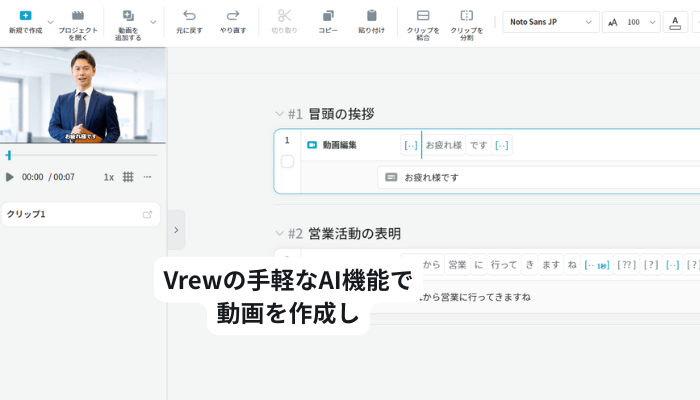Click 動画を追加する (add video) icon
The image size is (700, 400).
click(x=128, y=16)
